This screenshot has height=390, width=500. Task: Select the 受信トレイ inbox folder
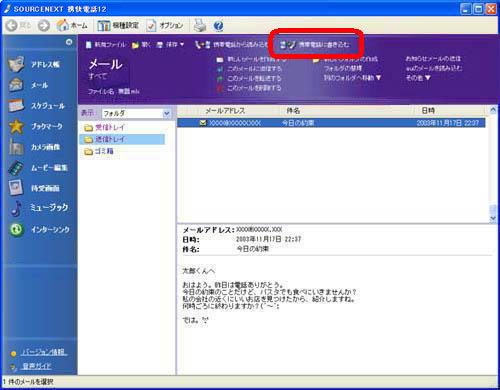105,128
